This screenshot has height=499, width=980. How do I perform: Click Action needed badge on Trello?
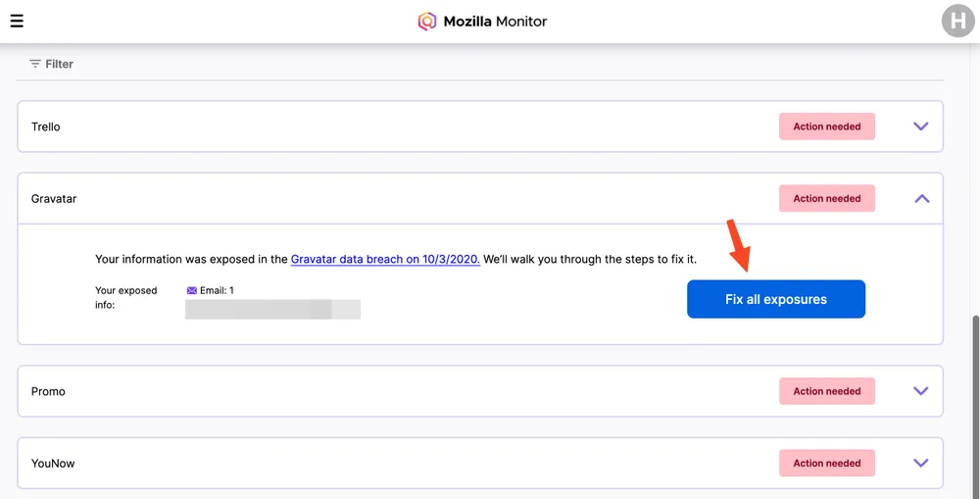(827, 126)
